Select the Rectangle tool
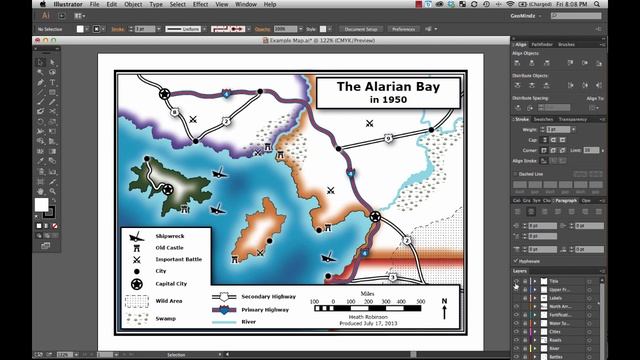 [x=52, y=92]
